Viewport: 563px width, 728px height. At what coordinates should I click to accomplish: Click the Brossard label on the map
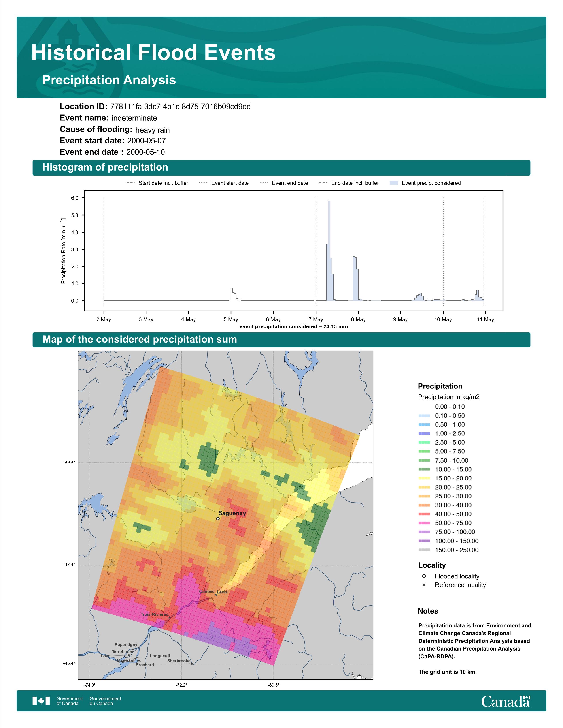click(x=145, y=665)
